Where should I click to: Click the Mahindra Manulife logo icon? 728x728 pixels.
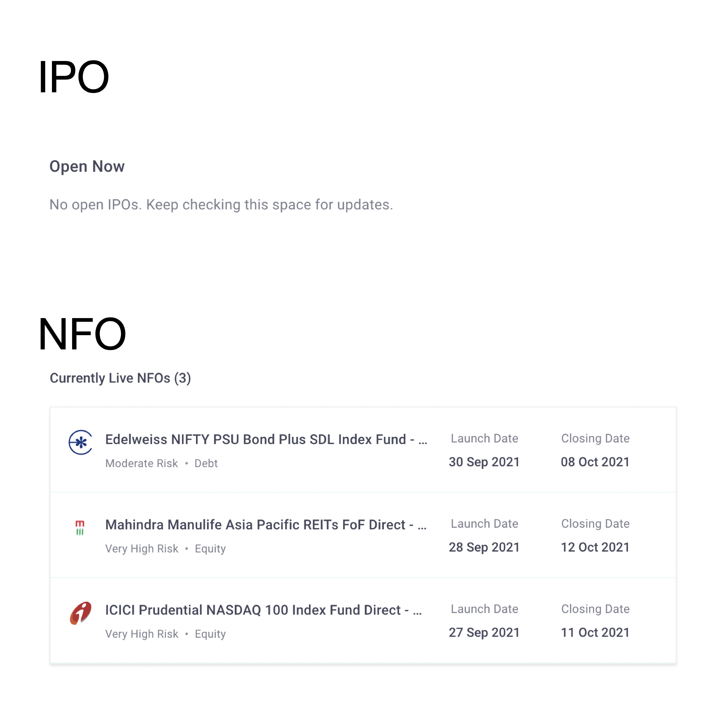tap(80, 527)
